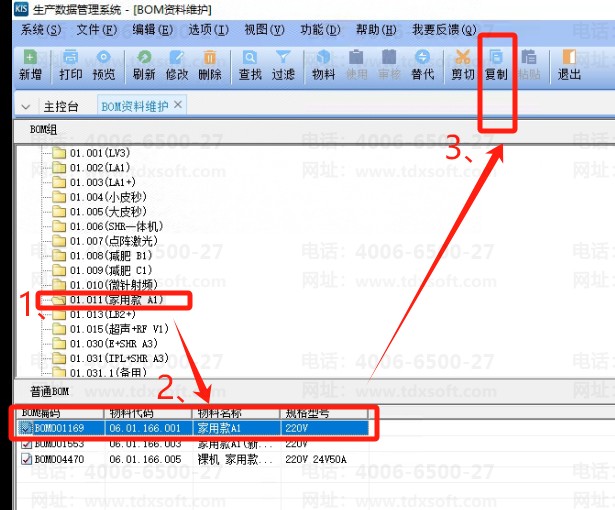Select tree folder 01.004(小皮秒)
615x510 pixels.
coord(99,197)
